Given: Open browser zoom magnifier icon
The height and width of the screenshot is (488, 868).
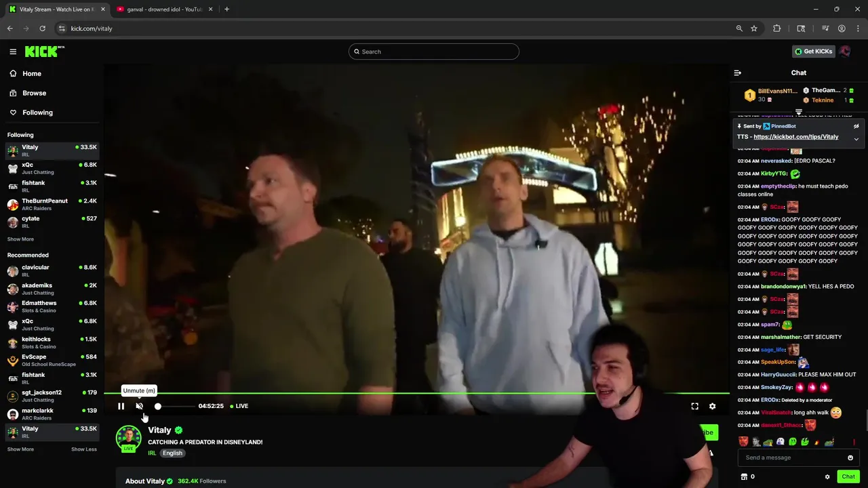Looking at the screenshot, I should pos(739,28).
